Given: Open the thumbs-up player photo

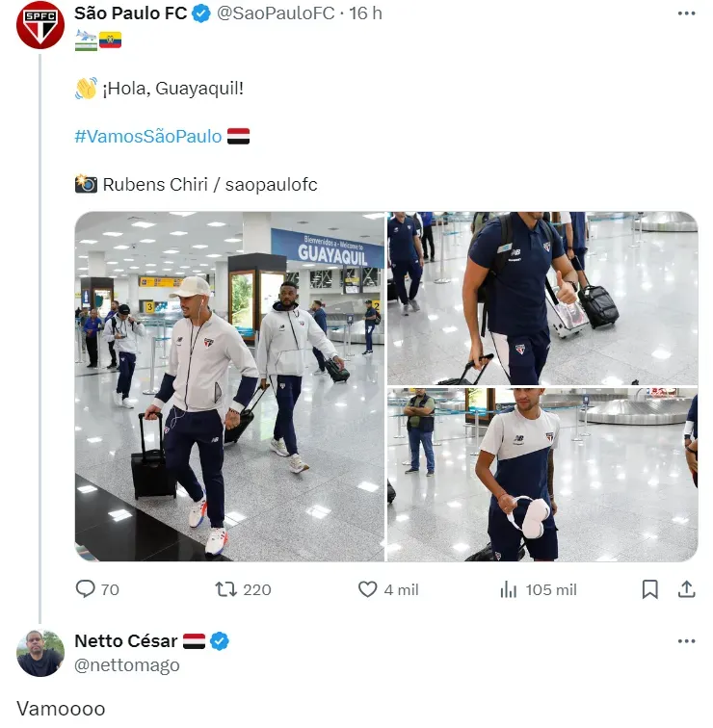Looking at the screenshot, I should tap(542, 299).
